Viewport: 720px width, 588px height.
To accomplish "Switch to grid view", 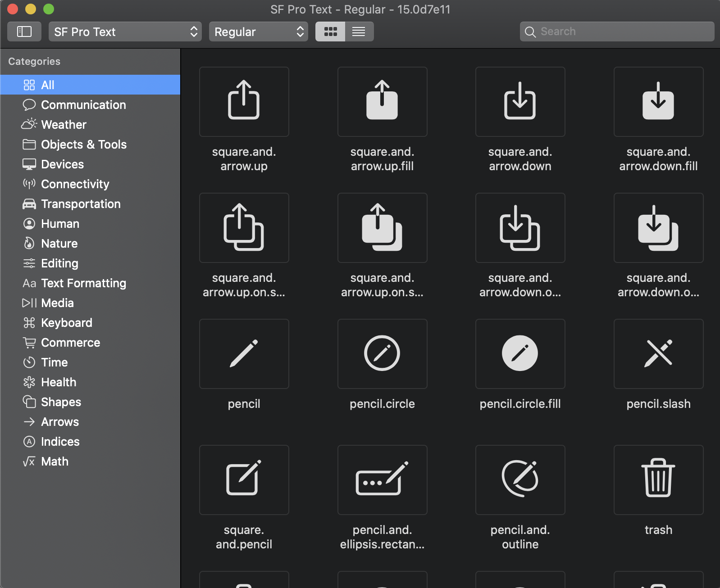I will coord(330,32).
